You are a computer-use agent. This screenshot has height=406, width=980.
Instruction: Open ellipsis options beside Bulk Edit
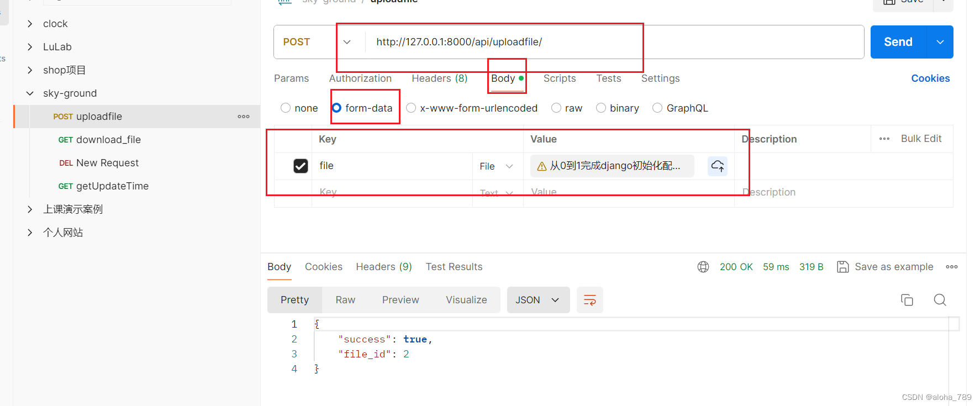click(x=884, y=139)
